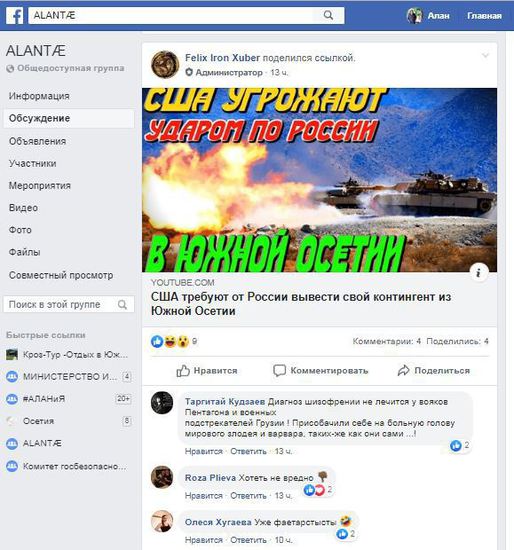Click the Facebook logo icon
This screenshot has height=550, width=514.
click(x=15, y=16)
